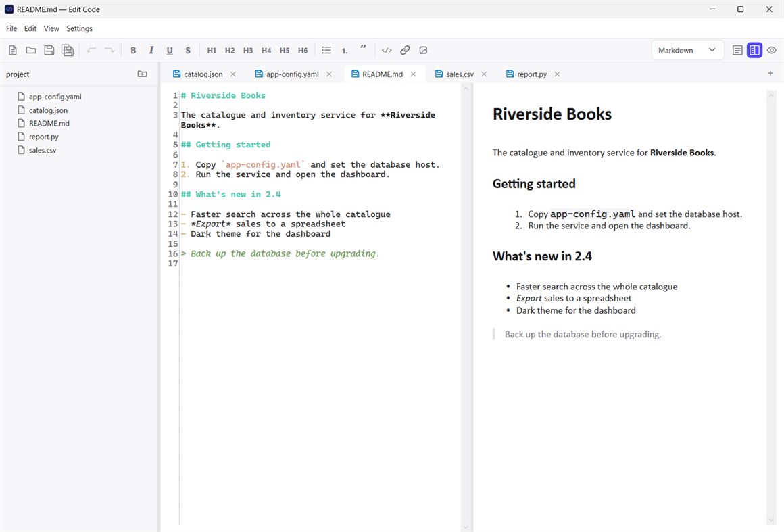Apply underline formatting
784x532 pixels.
coord(170,50)
